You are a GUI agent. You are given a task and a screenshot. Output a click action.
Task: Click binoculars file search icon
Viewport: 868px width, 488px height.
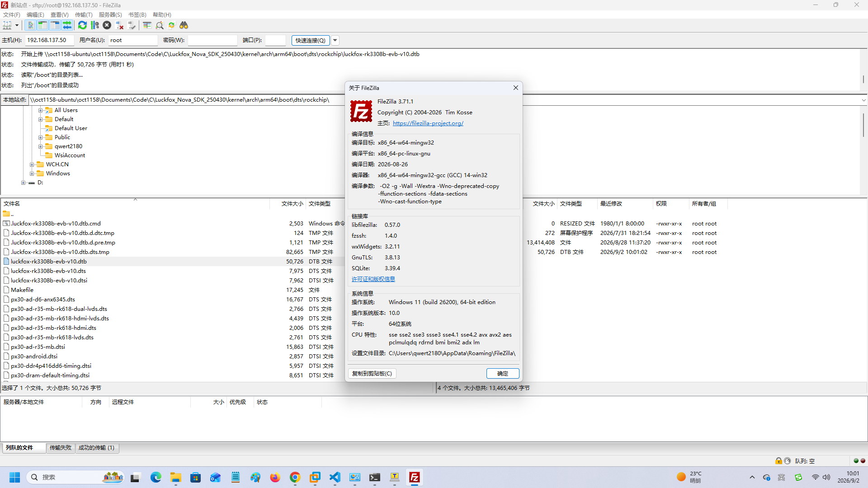[x=184, y=25]
